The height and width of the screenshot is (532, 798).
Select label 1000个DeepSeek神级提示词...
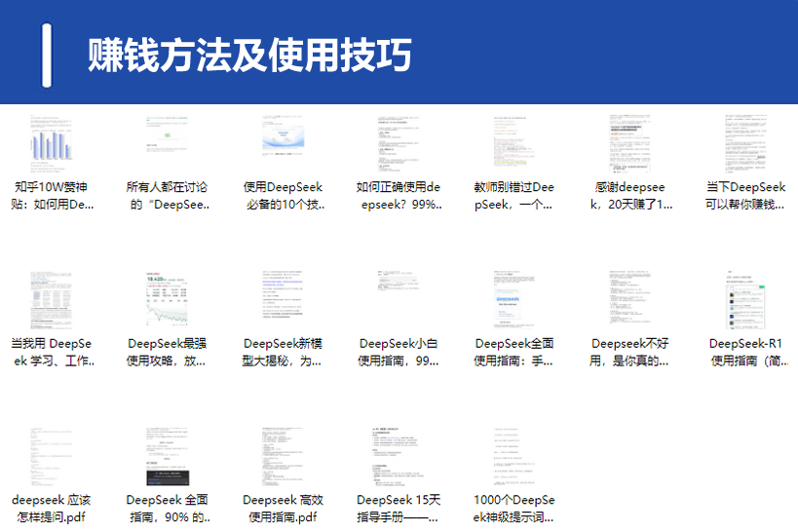click(x=514, y=509)
